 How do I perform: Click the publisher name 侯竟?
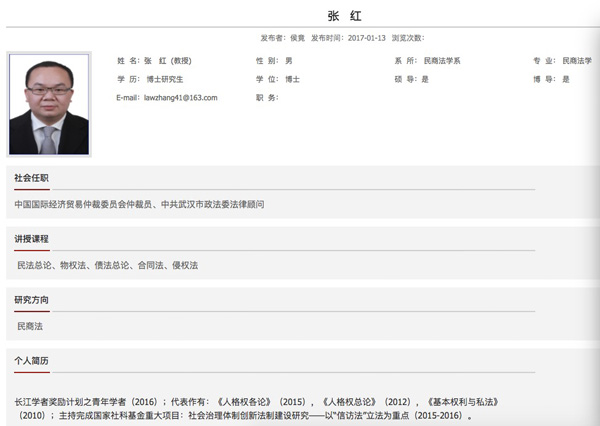(x=297, y=38)
